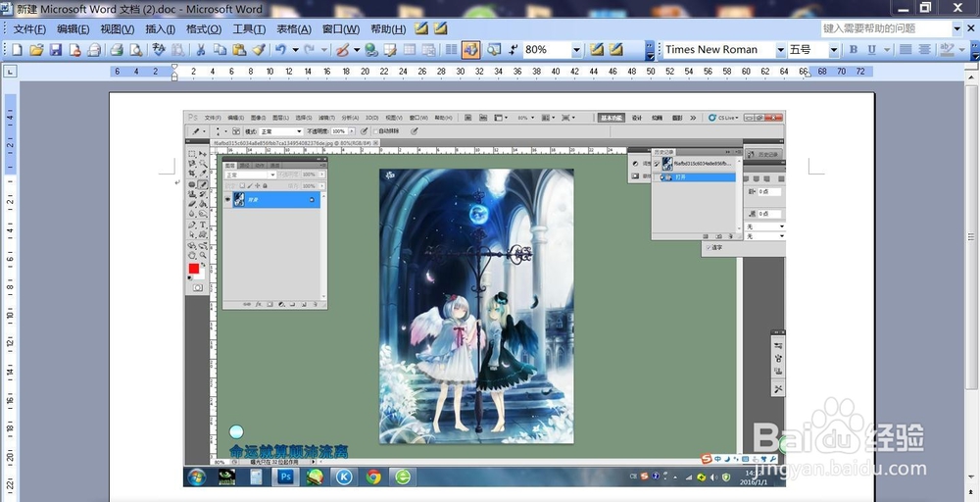The image size is (980, 502).
Task: Open the dropdown beside the pen brush icon
Action: tap(357, 50)
